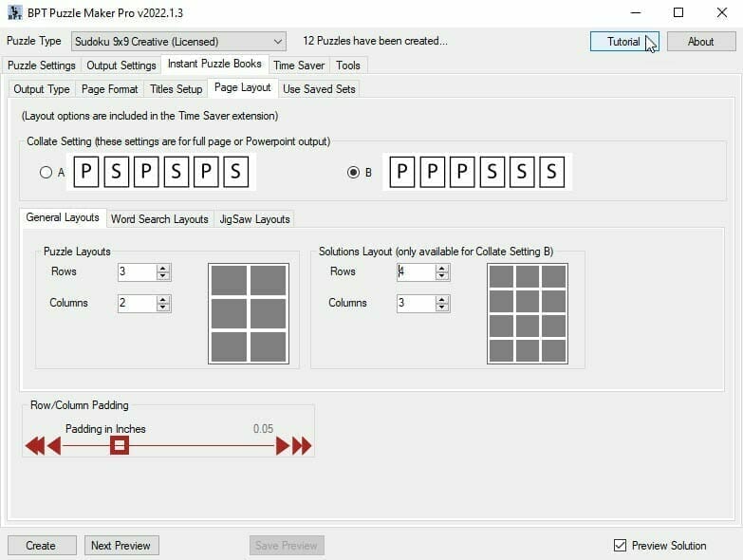This screenshot has height=560, width=743.
Task: Click the BPT app icon in title bar
Action: [x=15, y=12]
